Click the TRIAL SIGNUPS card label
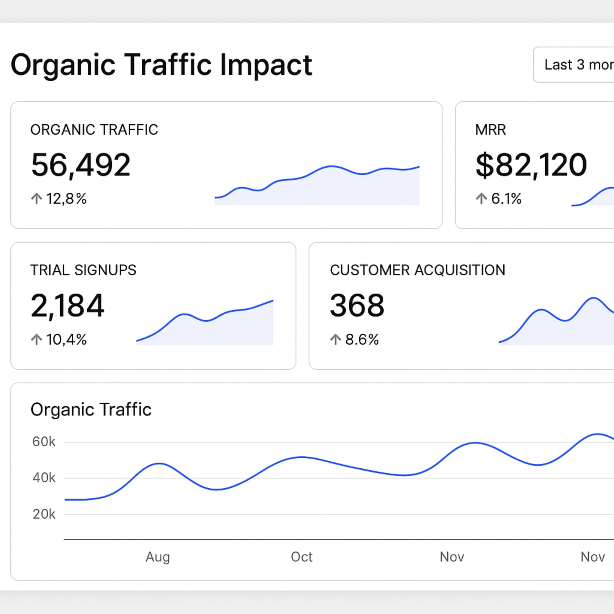 pos(83,270)
